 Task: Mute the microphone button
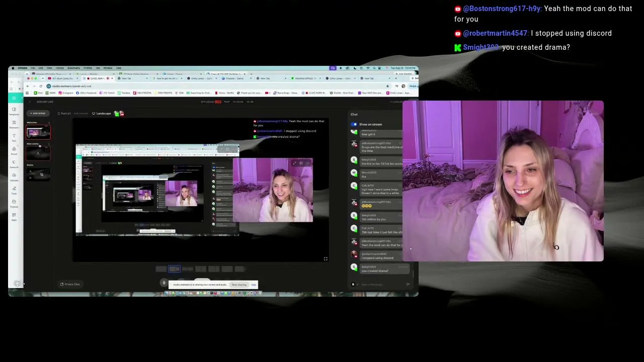pos(164,283)
